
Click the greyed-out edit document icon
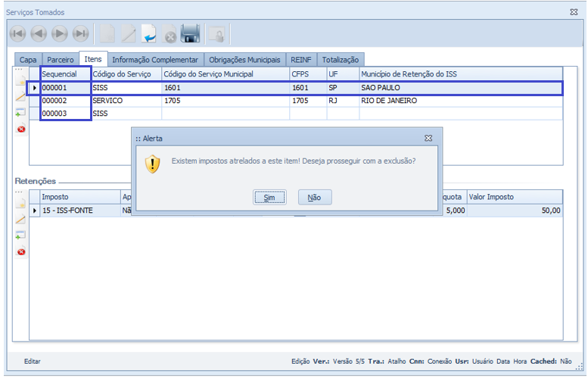pyautogui.click(x=128, y=34)
